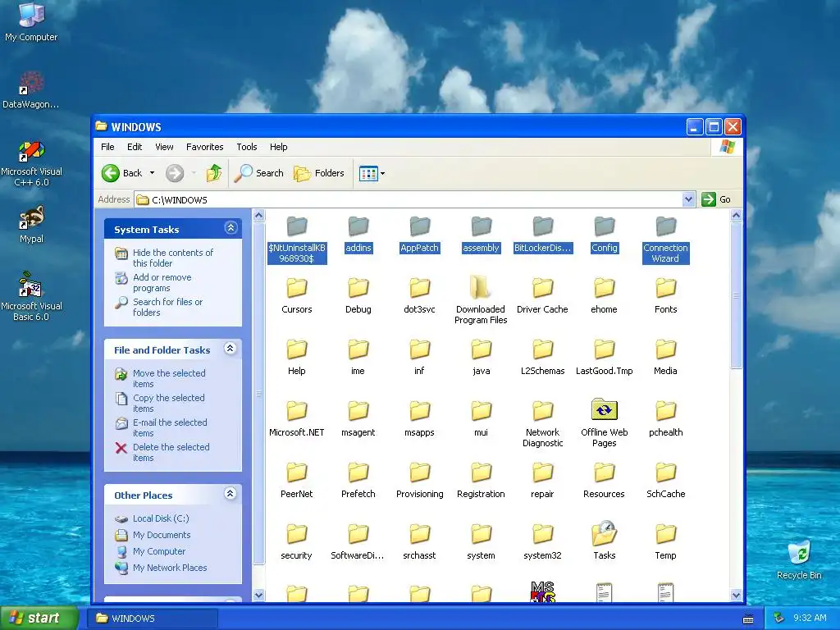
Task: Collapse the Other Places panel
Action: click(231, 494)
